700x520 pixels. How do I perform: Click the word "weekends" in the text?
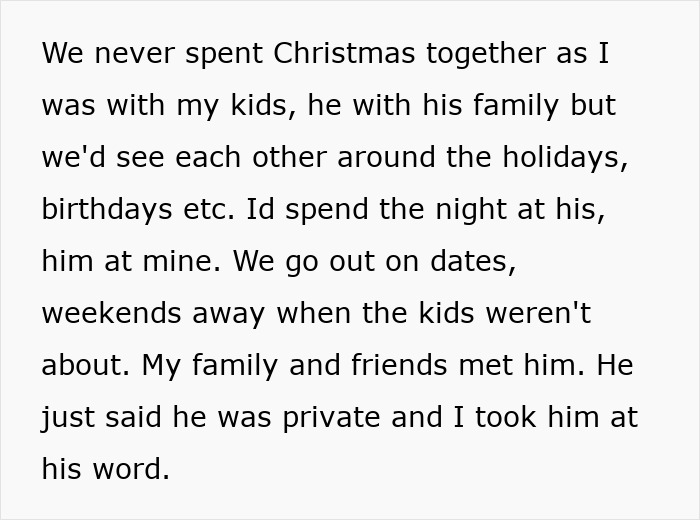coord(109,314)
